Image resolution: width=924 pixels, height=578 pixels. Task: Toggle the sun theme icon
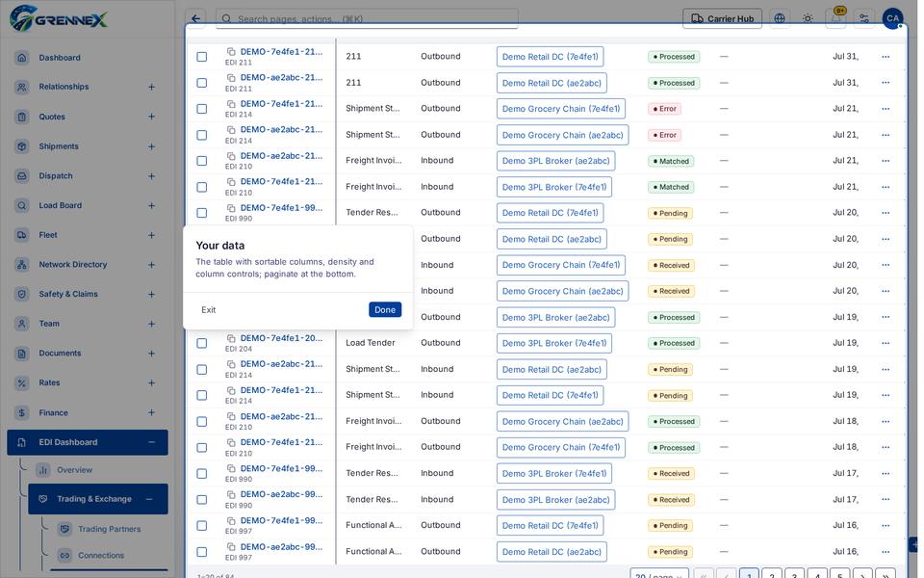pyautogui.click(x=808, y=18)
